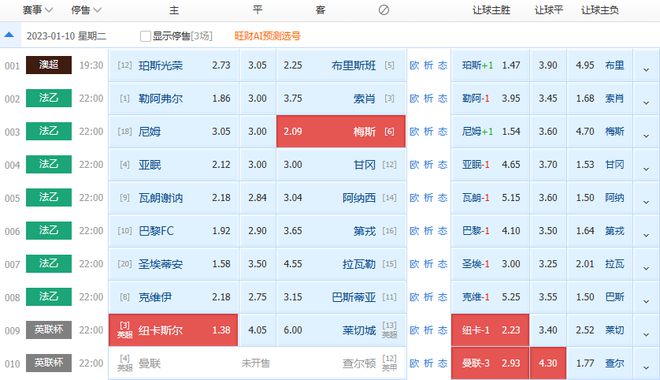
Task: Open 旺财AI预测选号 link
Action: [x=267, y=36]
